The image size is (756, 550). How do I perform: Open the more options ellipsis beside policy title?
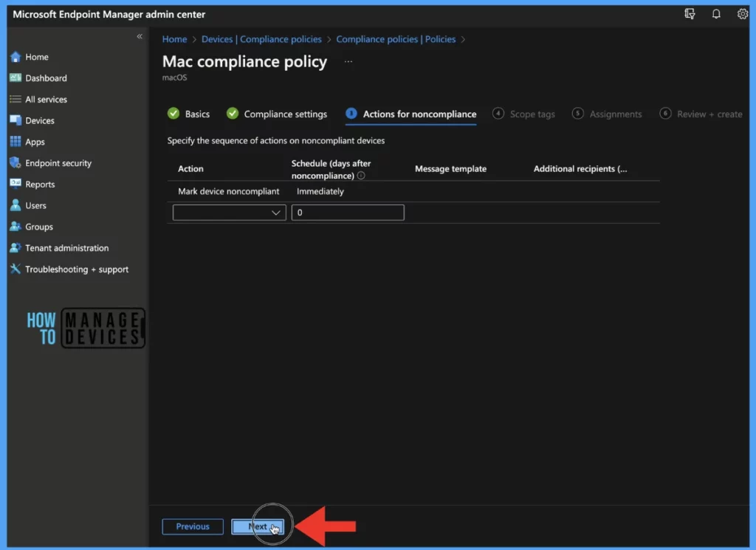(348, 61)
